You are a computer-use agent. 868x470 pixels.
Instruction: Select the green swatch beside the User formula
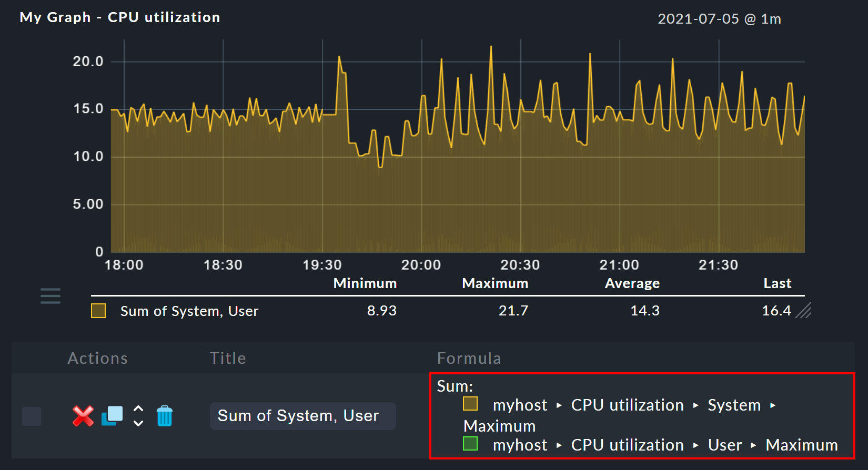click(470, 444)
